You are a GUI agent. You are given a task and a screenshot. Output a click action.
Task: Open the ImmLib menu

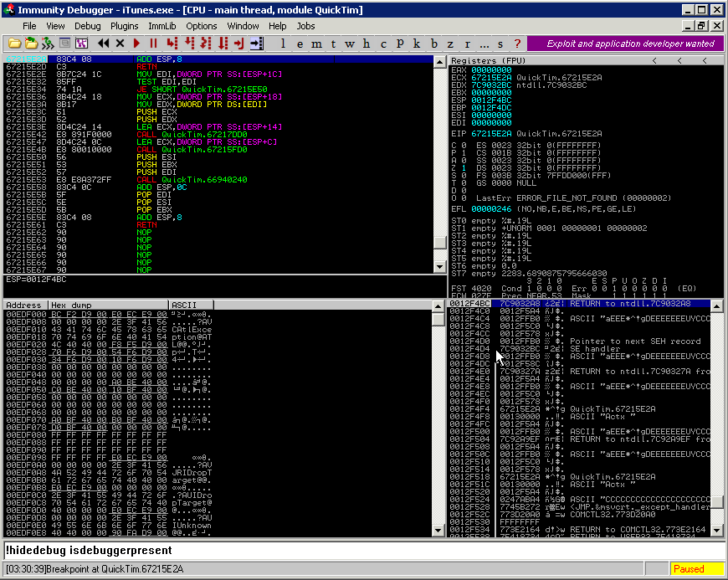point(161,26)
